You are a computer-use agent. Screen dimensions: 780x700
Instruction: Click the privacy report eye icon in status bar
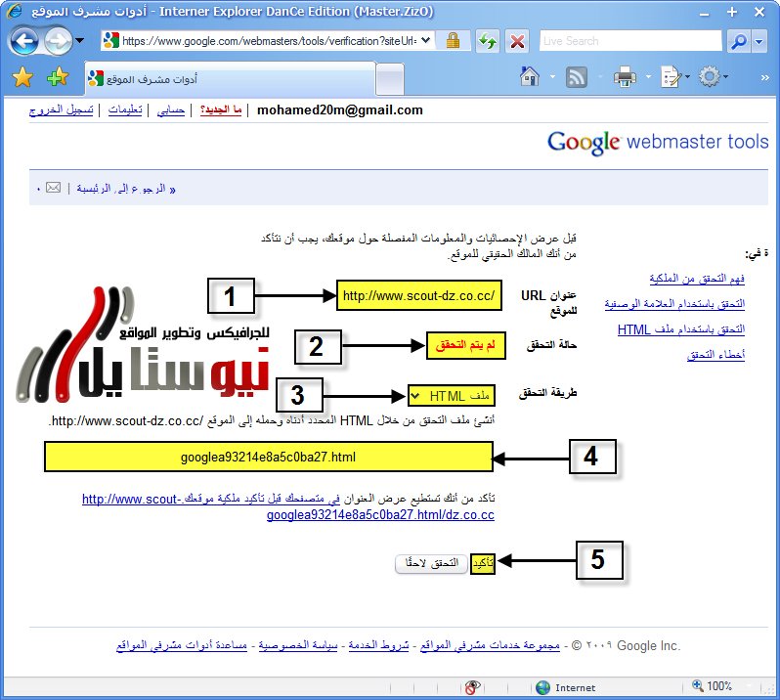tap(472, 687)
